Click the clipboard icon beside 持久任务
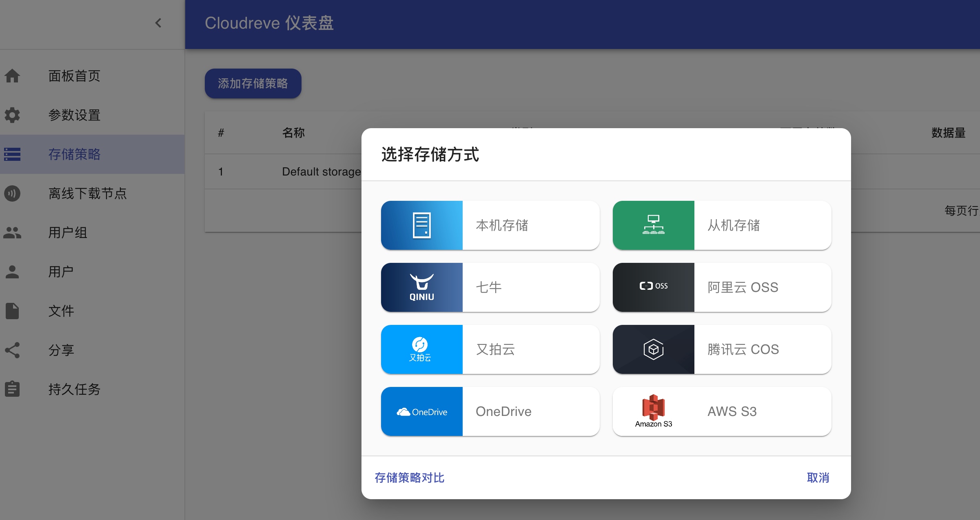The width and height of the screenshot is (980, 520). [x=12, y=389]
